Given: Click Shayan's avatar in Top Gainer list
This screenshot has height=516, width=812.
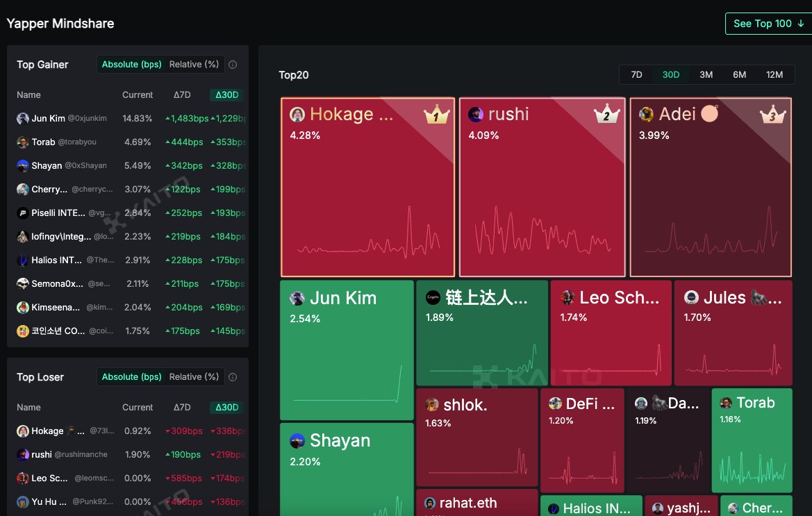Looking at the screenshot, I should [x=23, y=165].
